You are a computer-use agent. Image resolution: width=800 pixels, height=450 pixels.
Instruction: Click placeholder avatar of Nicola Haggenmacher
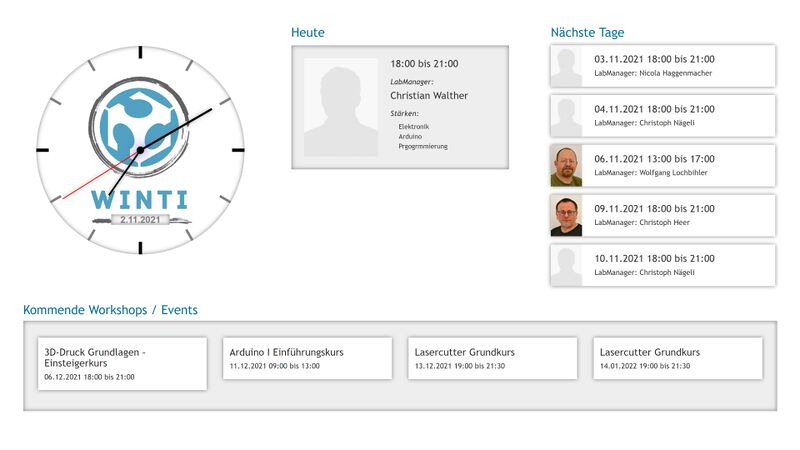(566, 67)
